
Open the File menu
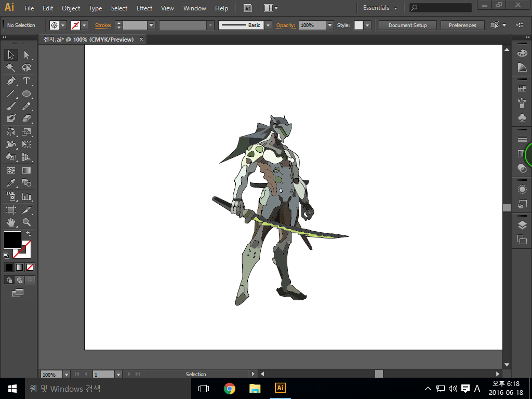(x=29, y=8)
